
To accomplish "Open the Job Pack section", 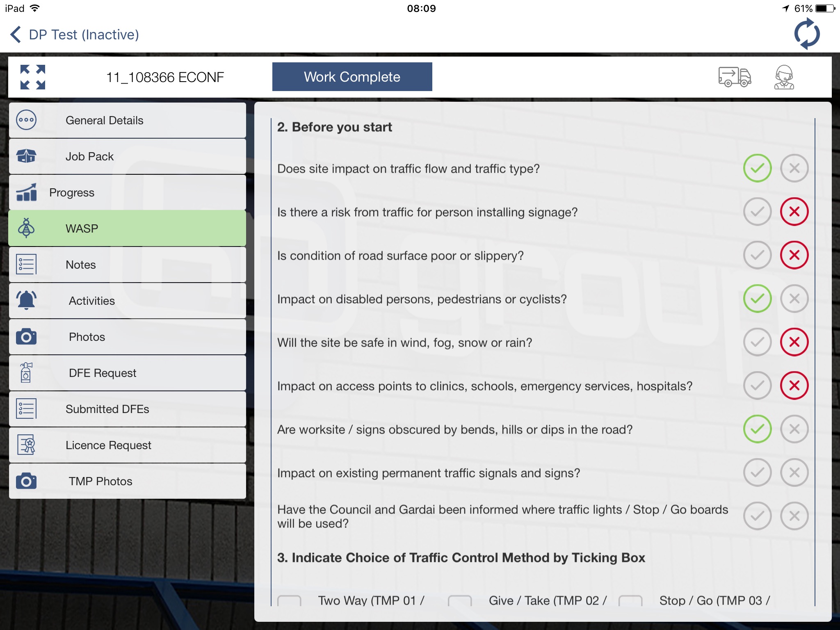I will pyautogui.click(x=126, y=156).
